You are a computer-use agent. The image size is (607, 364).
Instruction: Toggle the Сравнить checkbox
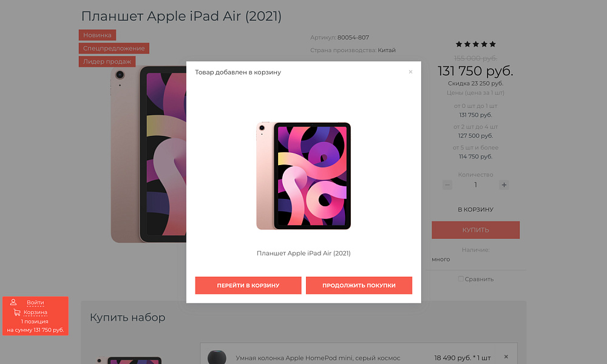(461, 279)
